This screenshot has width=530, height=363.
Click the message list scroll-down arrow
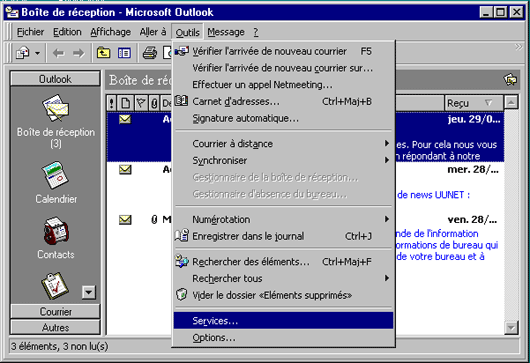(x=511, y=328)
